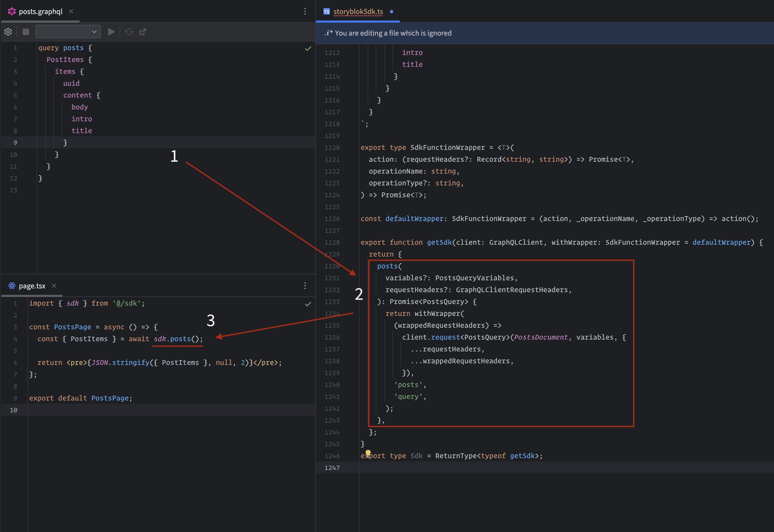774x532 pixels.
Task: Click the 'query' string on line 1241
Action: coord(408,396)
